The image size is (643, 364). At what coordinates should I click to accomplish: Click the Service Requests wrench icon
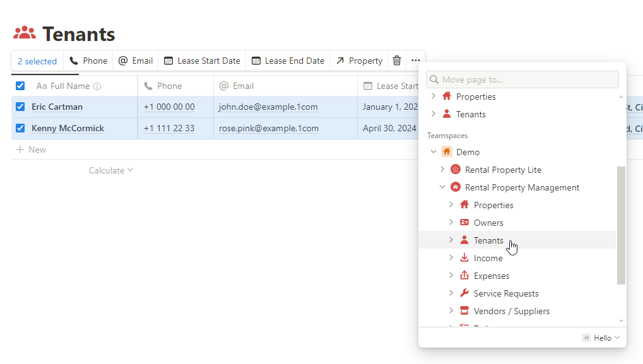[x=464, y=293]
